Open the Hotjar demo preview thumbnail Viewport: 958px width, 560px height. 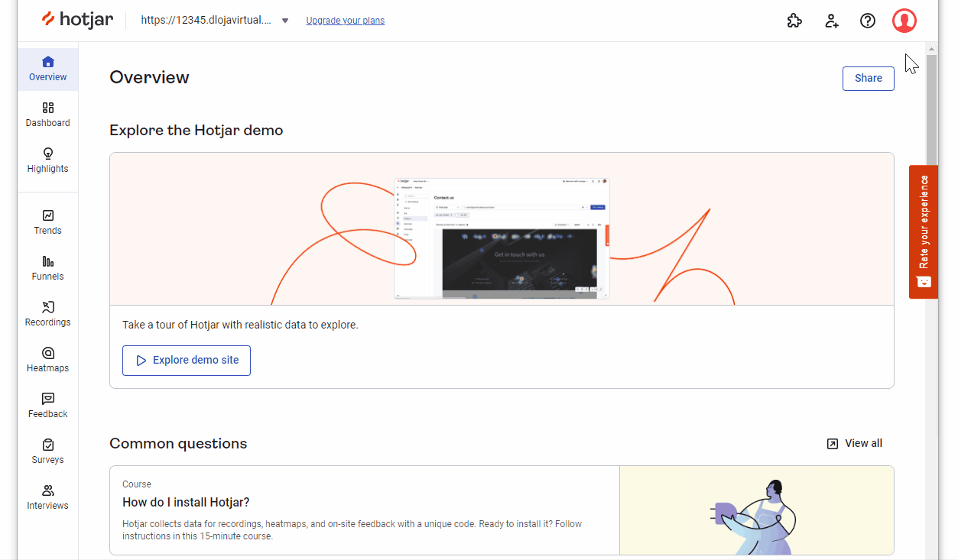point(502,238)
